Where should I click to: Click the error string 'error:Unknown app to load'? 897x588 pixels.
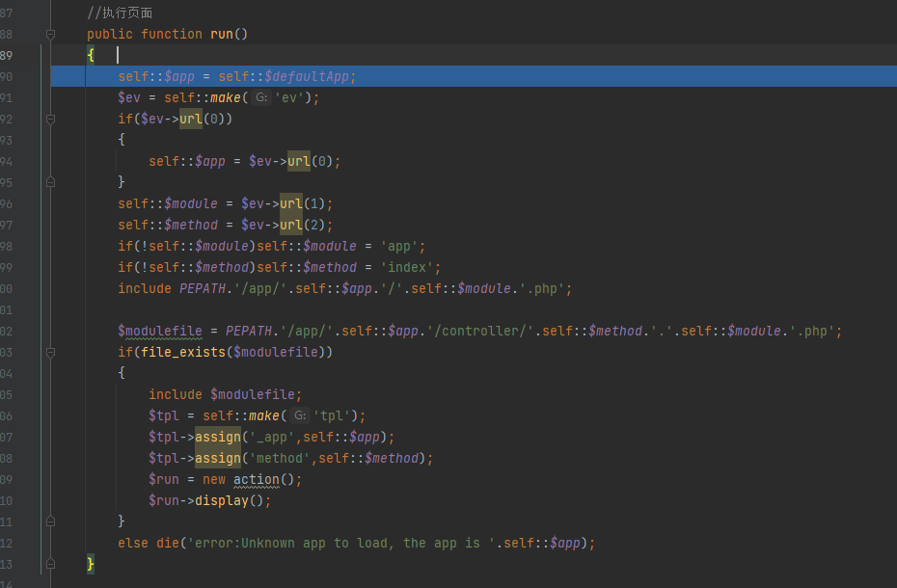pos(341,543)
